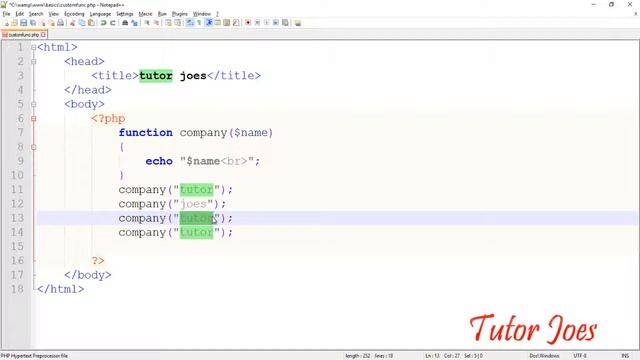Click the UTF-8 encoding in status bar

point(580,356)
